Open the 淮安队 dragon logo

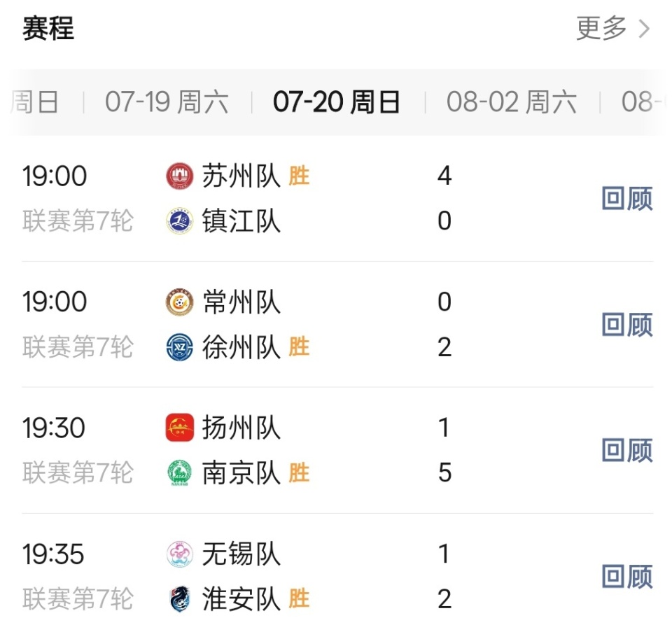(180, 598)
